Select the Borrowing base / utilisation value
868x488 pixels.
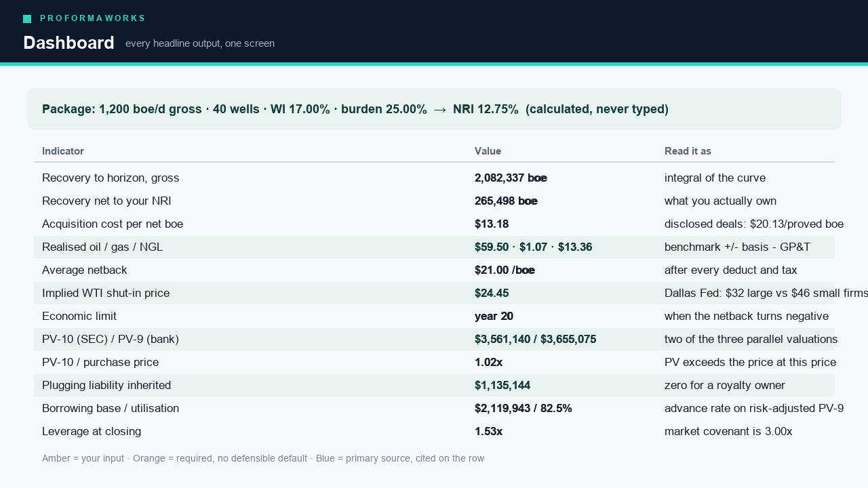click(x=524, y=408)
